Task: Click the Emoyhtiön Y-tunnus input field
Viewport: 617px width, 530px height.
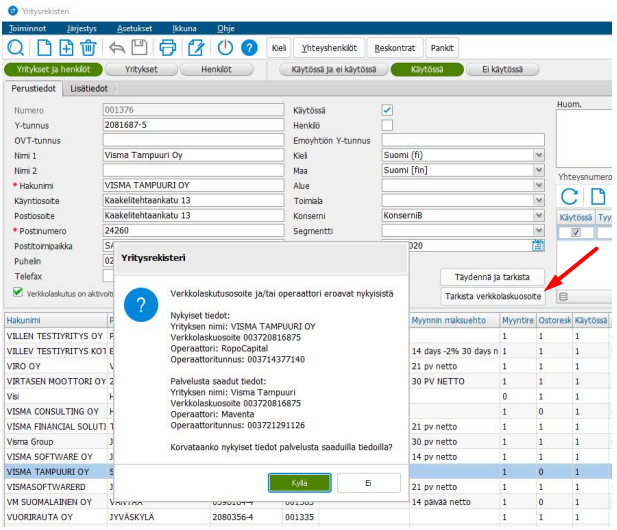Action: click(x=463, y=140)
